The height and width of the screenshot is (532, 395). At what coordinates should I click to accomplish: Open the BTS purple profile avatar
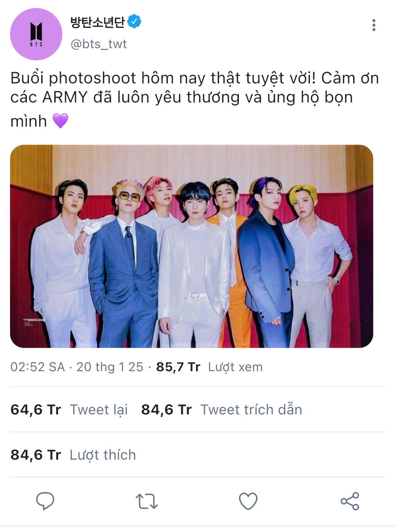[36, 34]
